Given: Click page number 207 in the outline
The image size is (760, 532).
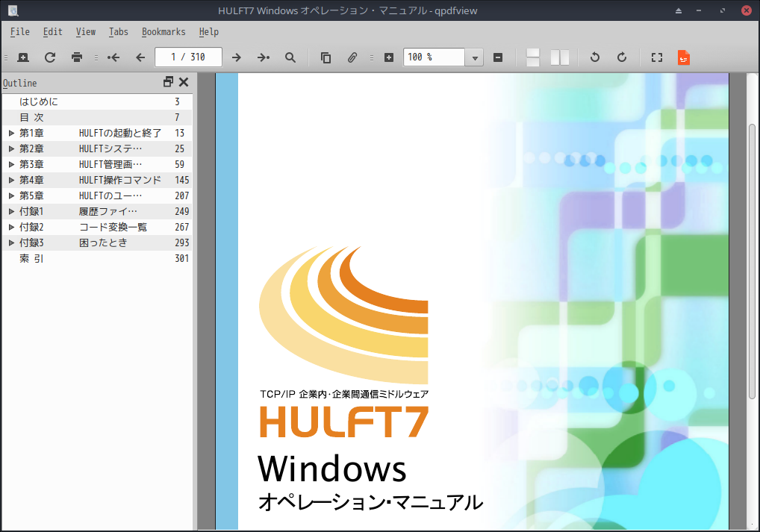Looking at the screenshot, I should point(181,195).
